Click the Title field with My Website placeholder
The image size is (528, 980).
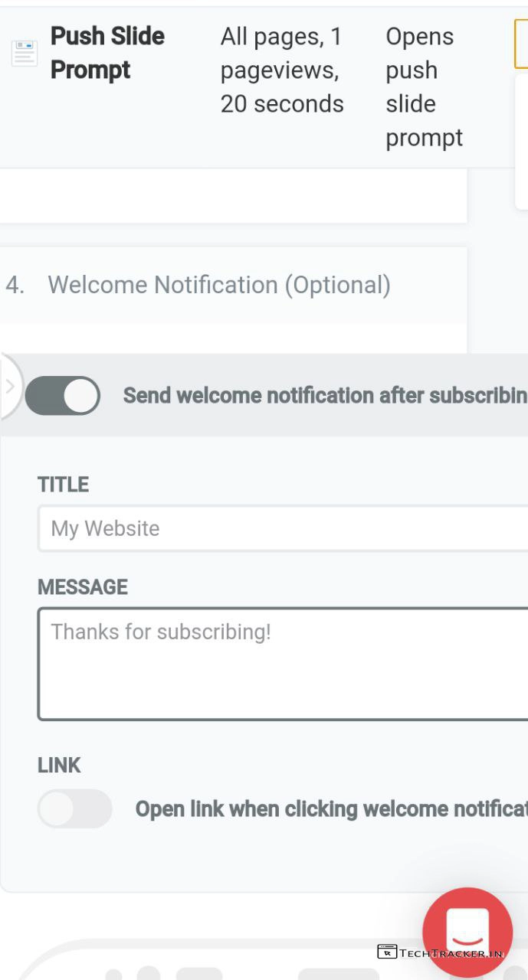(x=282, y=528)
